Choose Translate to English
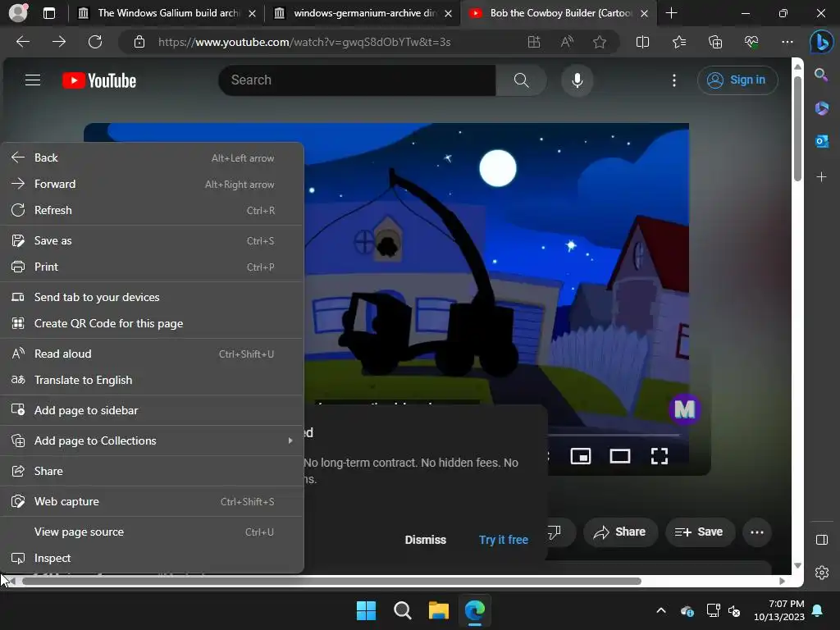The height and width of the screenshot is (630, 840). (x=152, y=380)
